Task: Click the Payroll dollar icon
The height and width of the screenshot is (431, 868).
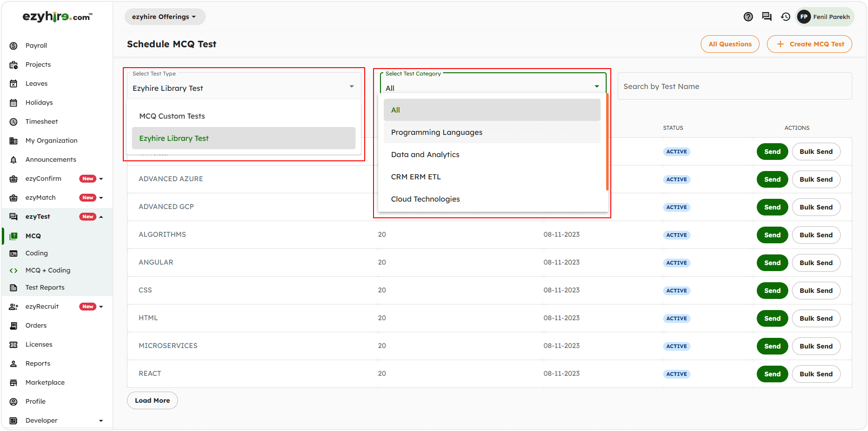Action: pyautogui.click(x=13, y=45)
